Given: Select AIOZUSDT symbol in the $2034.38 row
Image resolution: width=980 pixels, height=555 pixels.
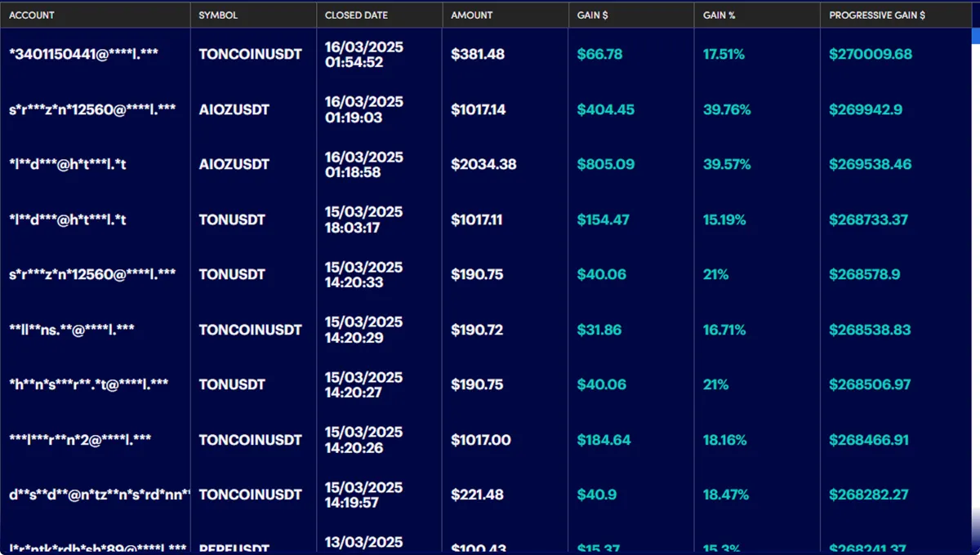Looking at the screenshot, I should pos(234,165).
